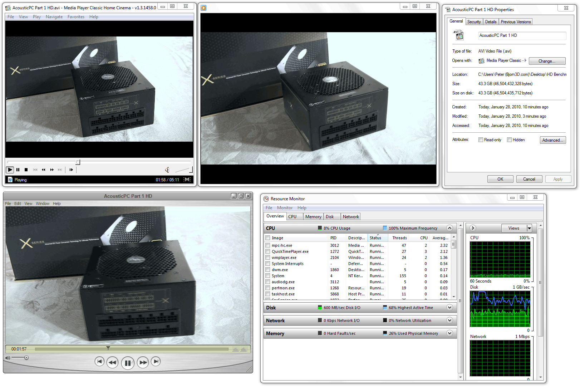This screenshot has width=580, height=392.
Task: Tick the dwm.exe process checkbox
Action: click(267, 270)
